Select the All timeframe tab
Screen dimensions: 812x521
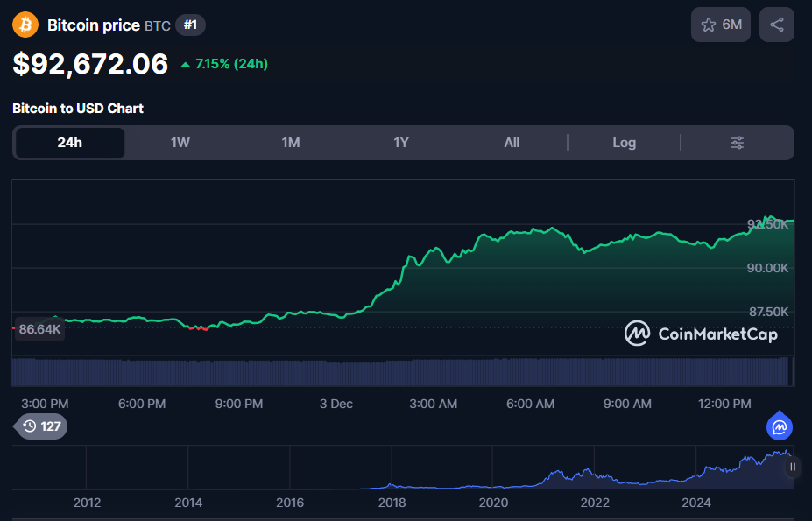512,143
